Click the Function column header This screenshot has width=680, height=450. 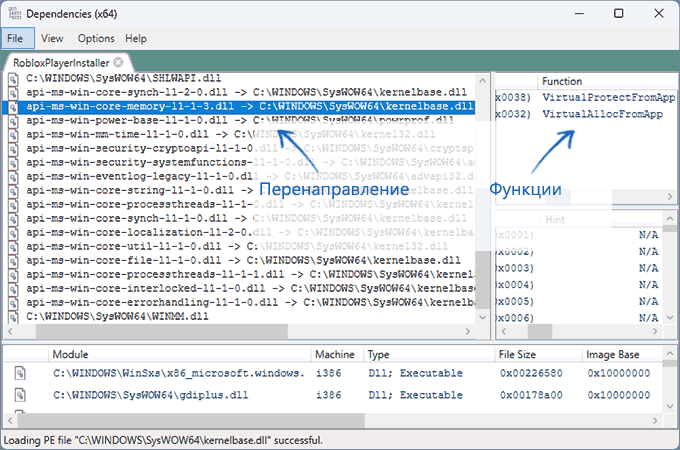[562, 81]
